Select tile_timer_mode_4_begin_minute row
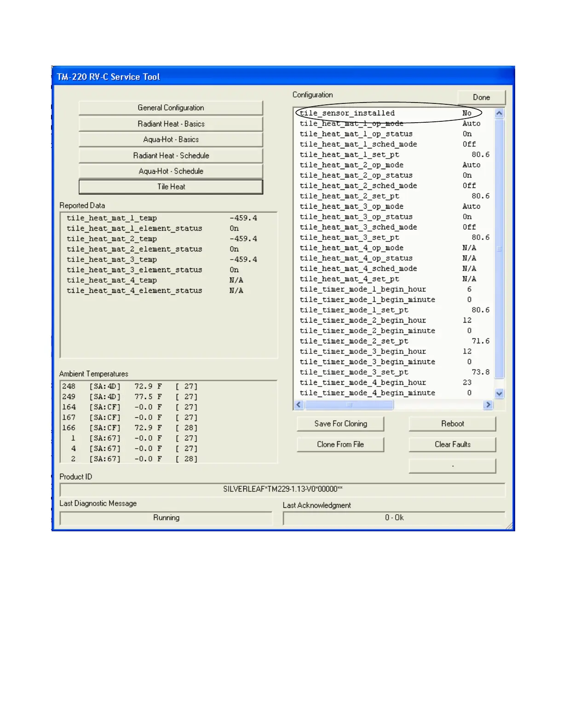The height and width of the screenshot is (728, 563). click(394, 393)
